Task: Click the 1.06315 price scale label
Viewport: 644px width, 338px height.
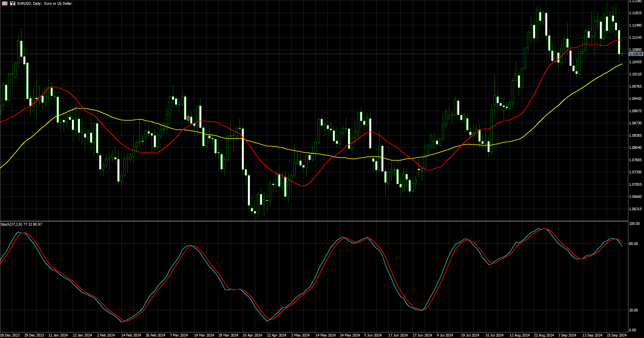Action: pyautogui.click(x=635, y=209)
